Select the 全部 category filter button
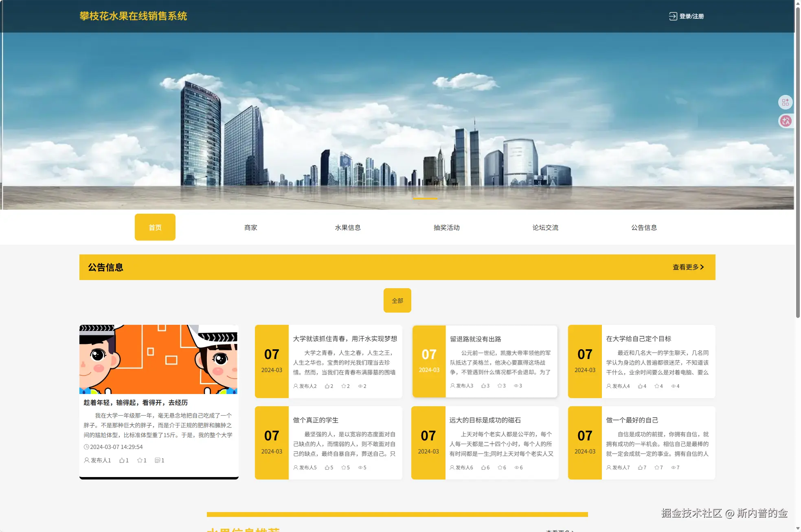This screenshot has width=801, height=532. pyautogui.click(x=397, y=301)
